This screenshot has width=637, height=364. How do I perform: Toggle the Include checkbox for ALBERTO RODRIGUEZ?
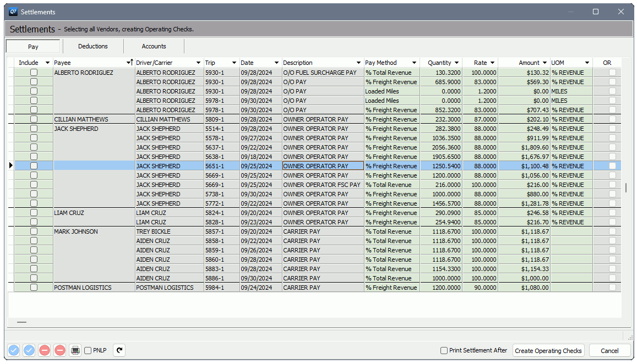coord(33,72)
